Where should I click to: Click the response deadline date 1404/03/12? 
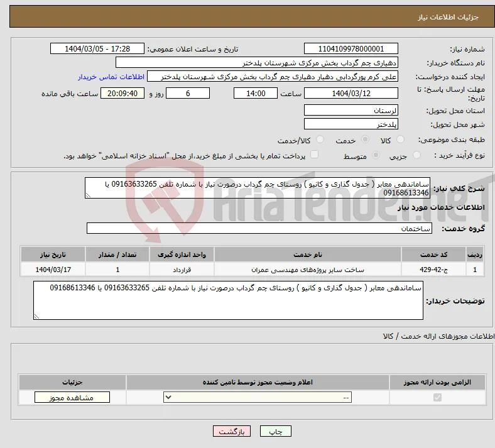351,93
